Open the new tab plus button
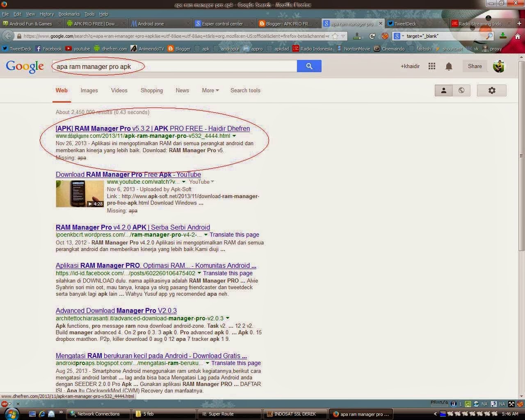 [x=519, y=24]
